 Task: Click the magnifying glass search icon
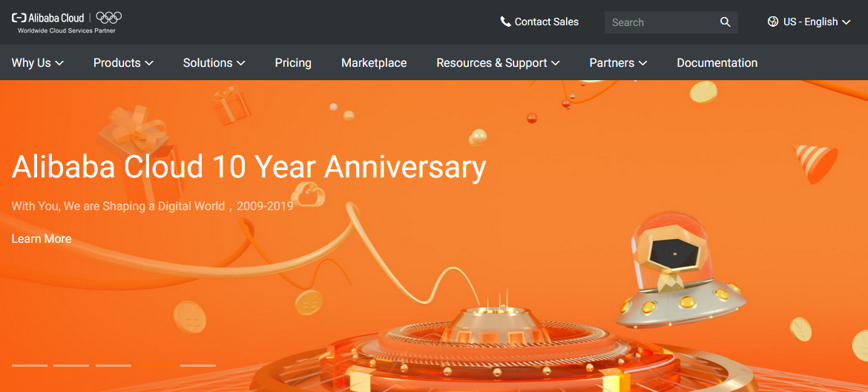pyautogui.click(x=725, y=22)
